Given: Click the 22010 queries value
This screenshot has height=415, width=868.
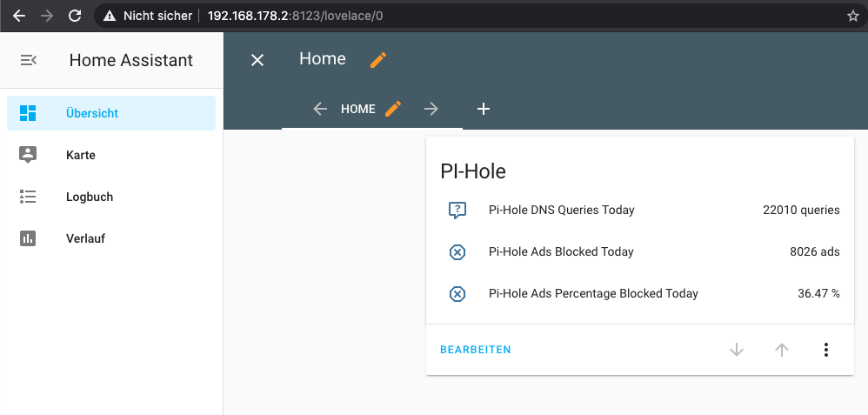Looking at the screenshot, I should (801, 210).
